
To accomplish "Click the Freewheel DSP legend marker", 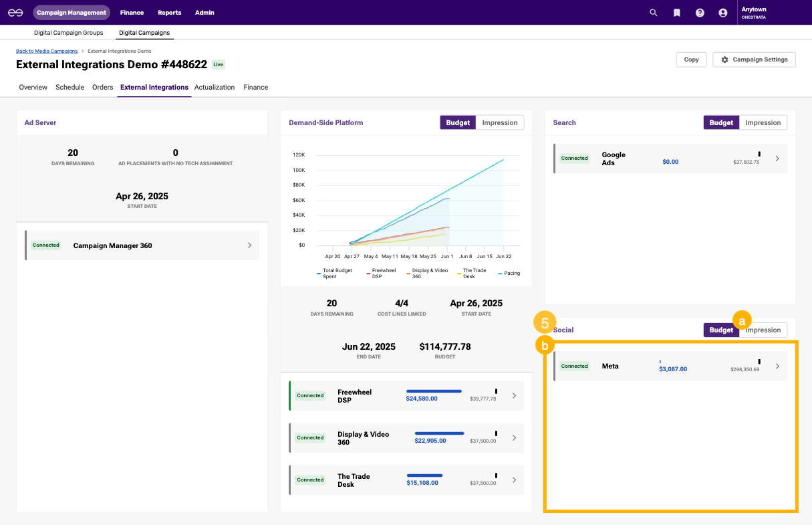I will click(367, 274).
